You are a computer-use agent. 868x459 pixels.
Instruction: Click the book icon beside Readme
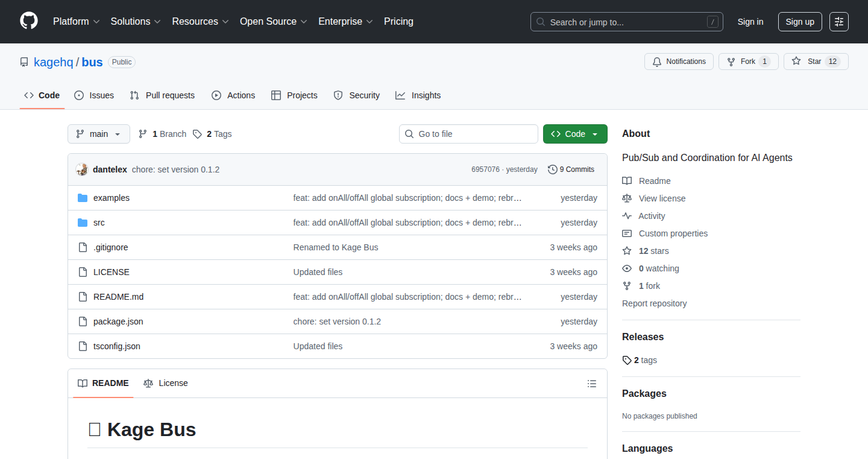(x=627, y=181)
